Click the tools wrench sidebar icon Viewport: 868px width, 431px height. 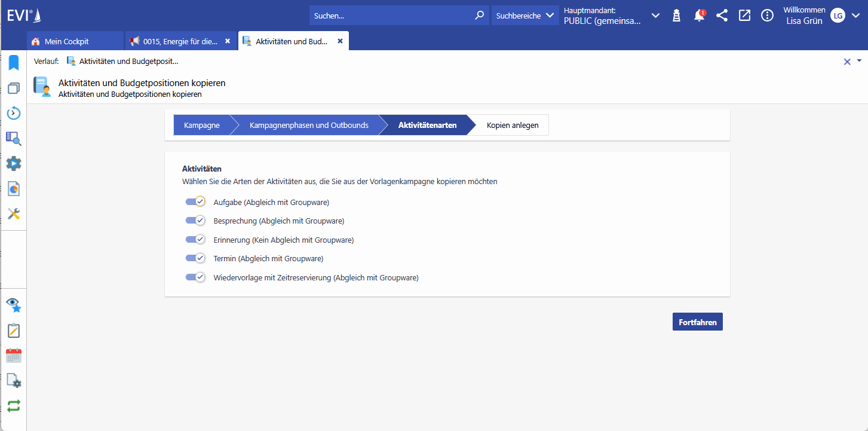(x=14, y=214)
